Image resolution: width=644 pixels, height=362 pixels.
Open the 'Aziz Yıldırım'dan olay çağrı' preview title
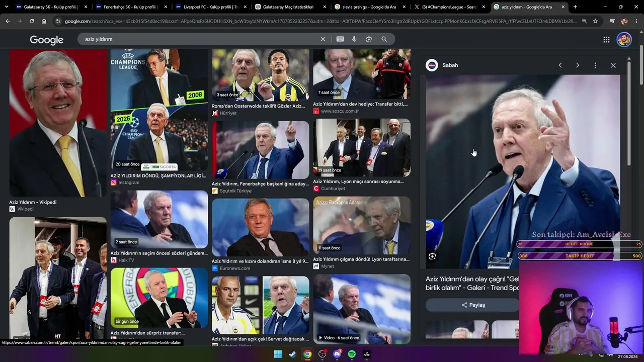[x=472, y=283]
